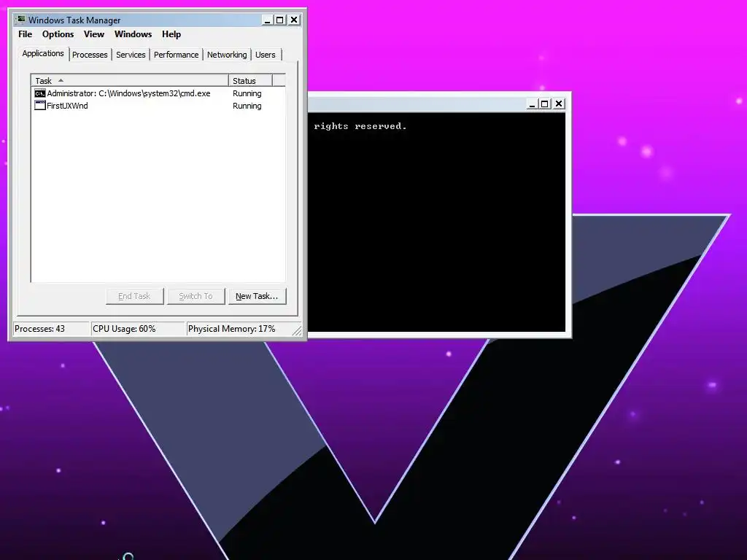Click Task Manager resize grip corner
747x560 pixels.
point(297,330)
